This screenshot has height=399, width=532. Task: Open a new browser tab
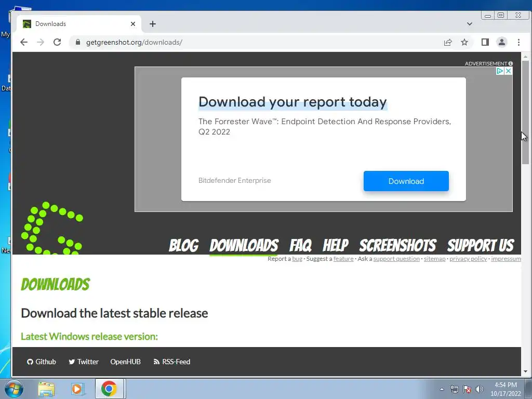(153, 24)
